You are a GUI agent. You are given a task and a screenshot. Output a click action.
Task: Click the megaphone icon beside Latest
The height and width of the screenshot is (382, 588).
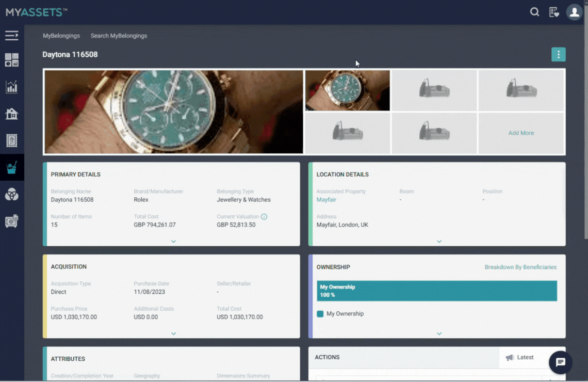click(x=510, y=357)
